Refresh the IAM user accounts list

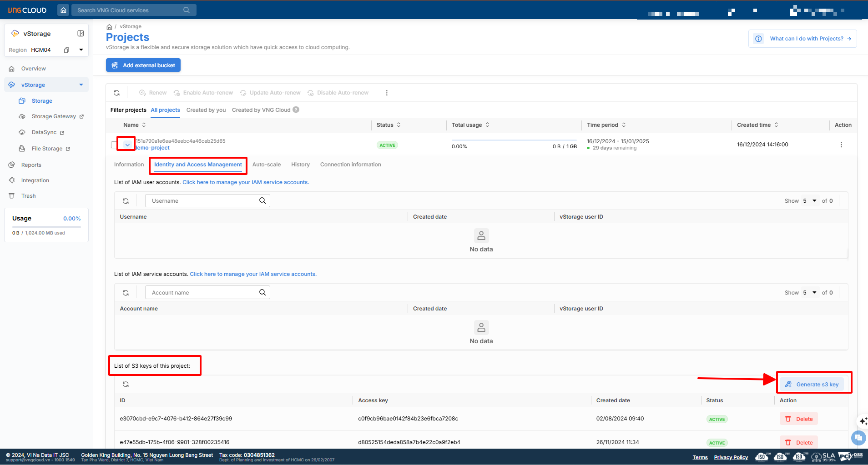(x=126, y=201)
